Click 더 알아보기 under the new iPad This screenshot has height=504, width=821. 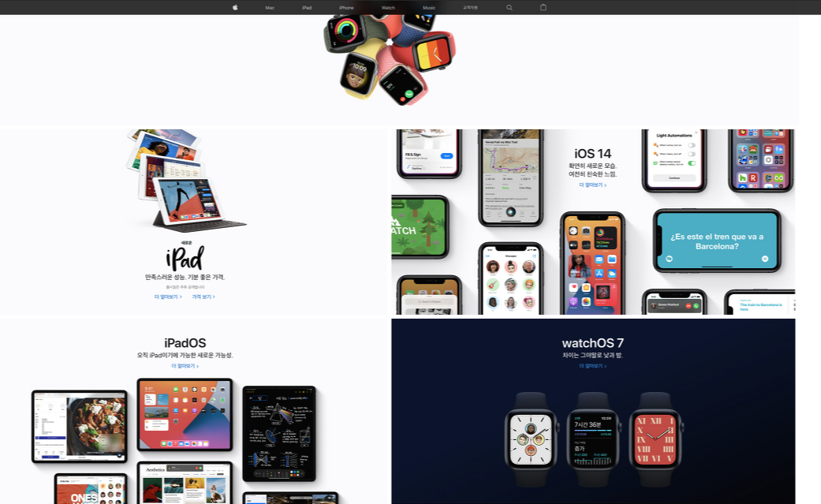point(168,297)
